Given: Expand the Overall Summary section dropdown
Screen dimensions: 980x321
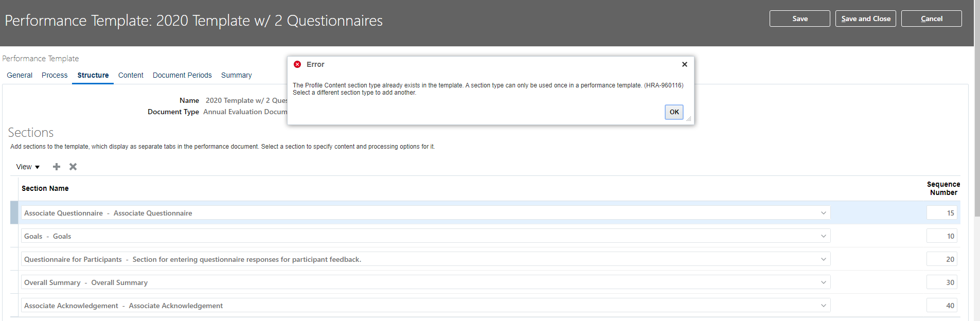Looking at the screenshot, I should pos(823,282).
